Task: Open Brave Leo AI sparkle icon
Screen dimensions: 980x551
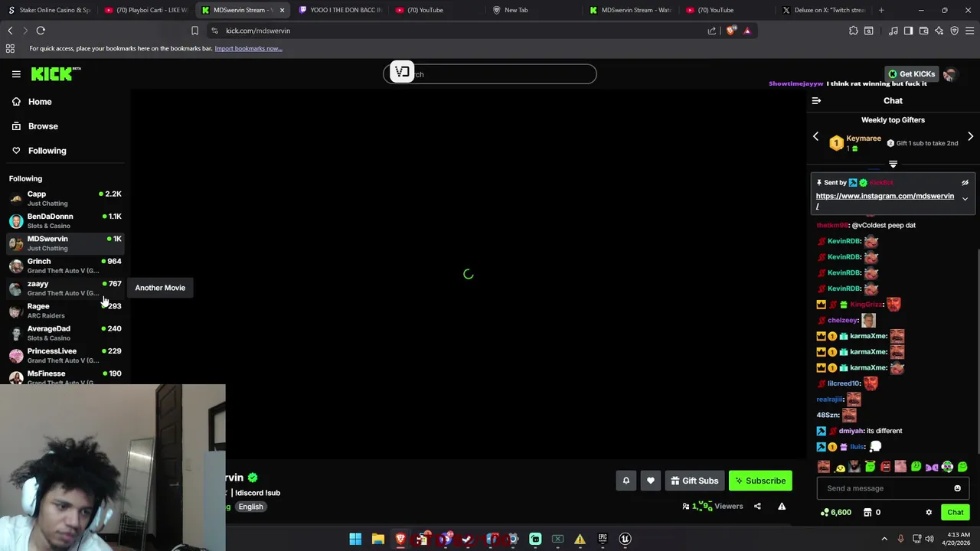Action: pyautogui.click(x=939, y=31)
